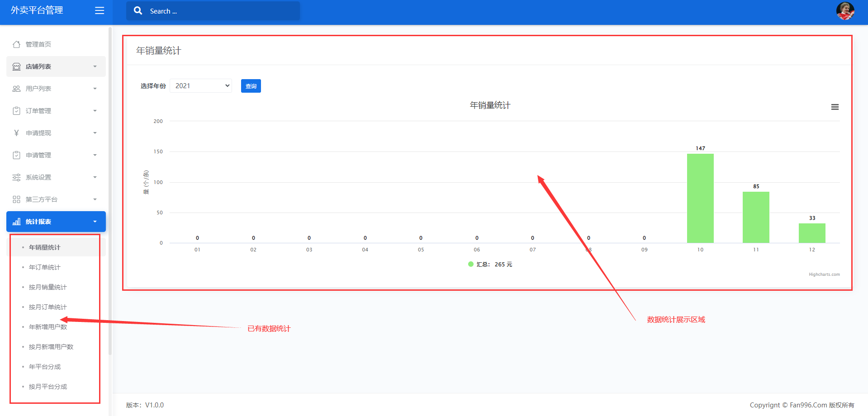The image size is (868, 416).
Task: Open 按月新增用户数 report
Action: click(x=51, y=347)
